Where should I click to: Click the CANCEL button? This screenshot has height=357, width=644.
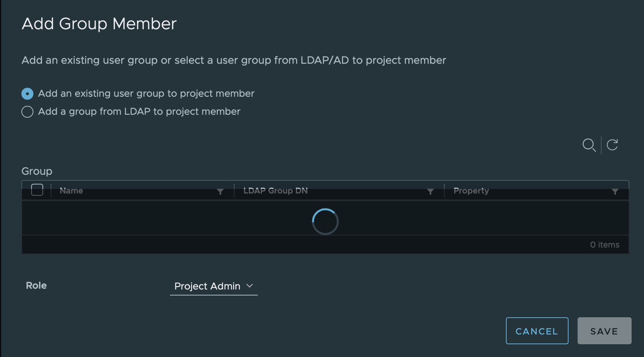[x=537, y=331]
